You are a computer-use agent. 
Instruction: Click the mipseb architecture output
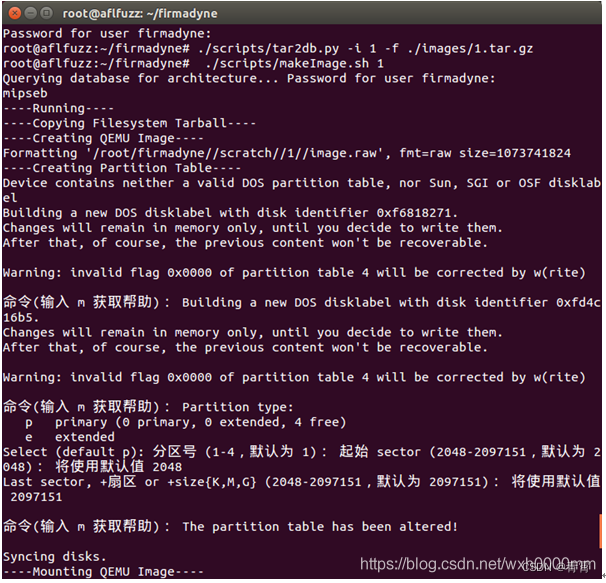(25, 94)
